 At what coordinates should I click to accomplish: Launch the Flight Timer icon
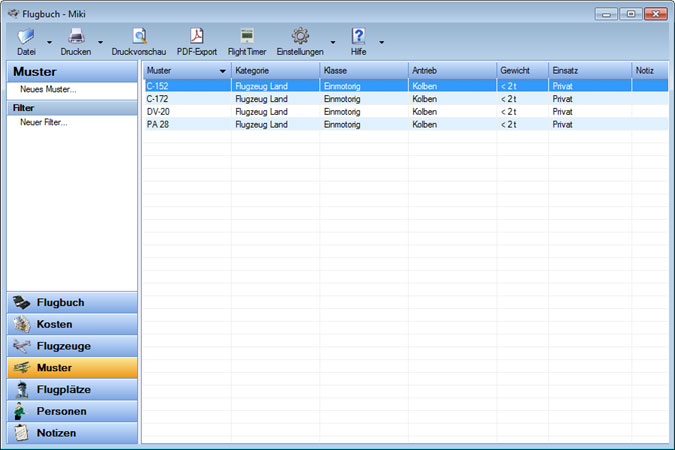(247, 36)
